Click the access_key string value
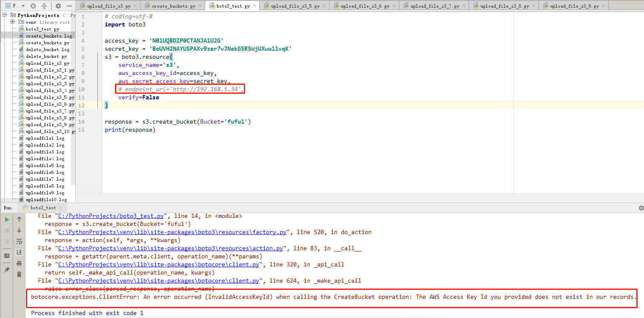 (x=186, y=41)
